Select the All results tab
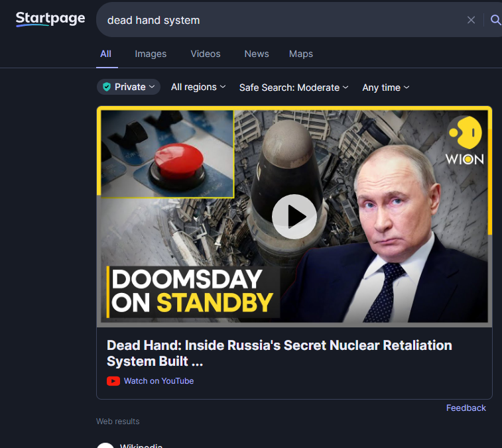Viewport: 502px width, 448px height. coord(106,54)
